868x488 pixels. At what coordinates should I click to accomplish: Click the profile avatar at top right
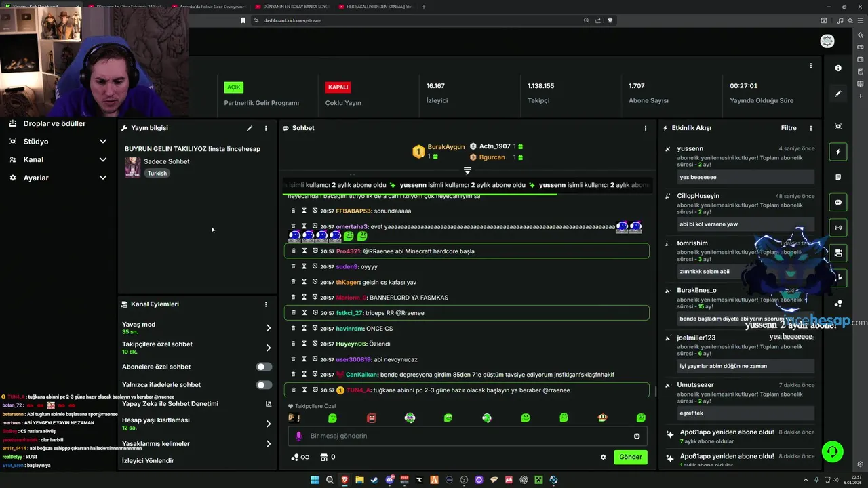(827, 41)
